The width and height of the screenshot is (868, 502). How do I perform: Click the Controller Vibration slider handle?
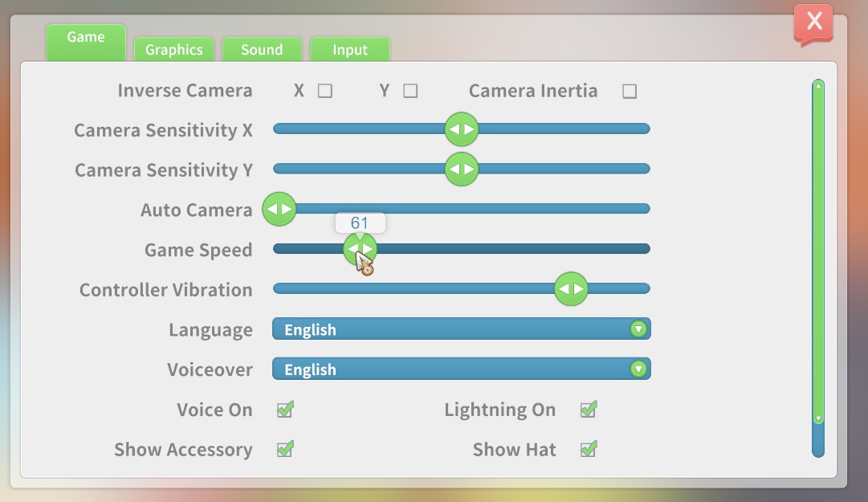(571, 289)
